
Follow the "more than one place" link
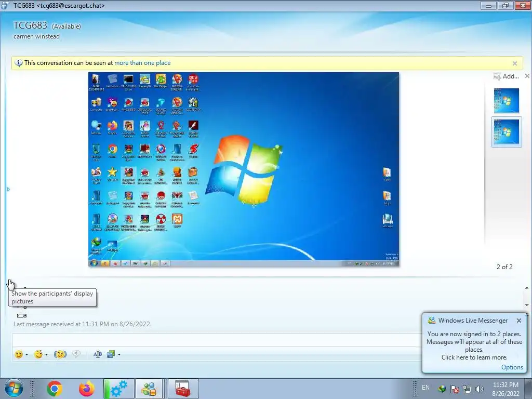point(142,63)
